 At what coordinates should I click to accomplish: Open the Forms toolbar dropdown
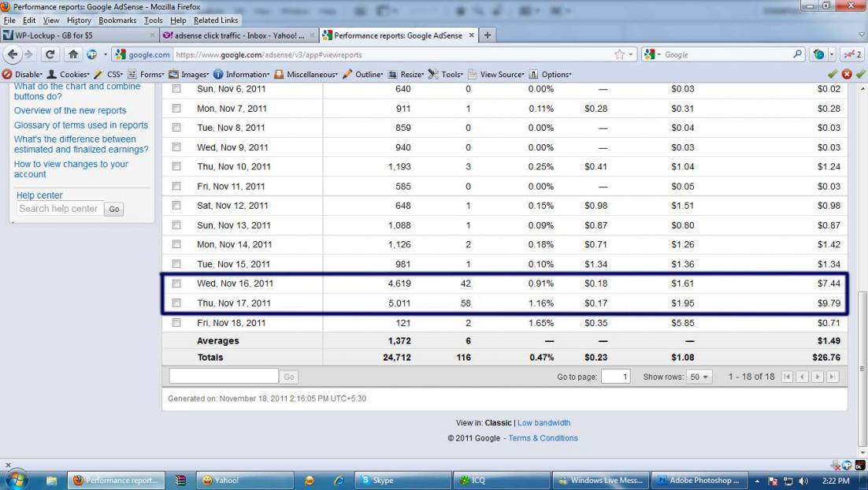coord(147,74)
